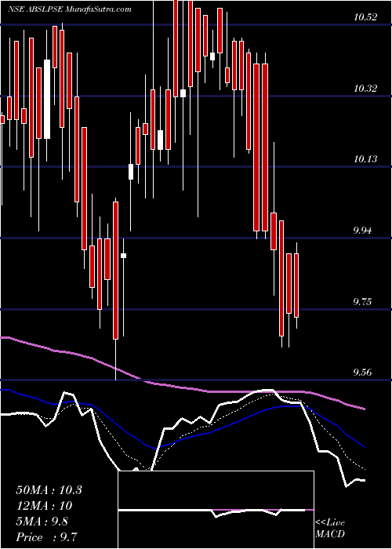Image resolution: width=392 pixels, height=549 pixels.
Task: Select the 10.52 price axis label
Action: point(365,17)
